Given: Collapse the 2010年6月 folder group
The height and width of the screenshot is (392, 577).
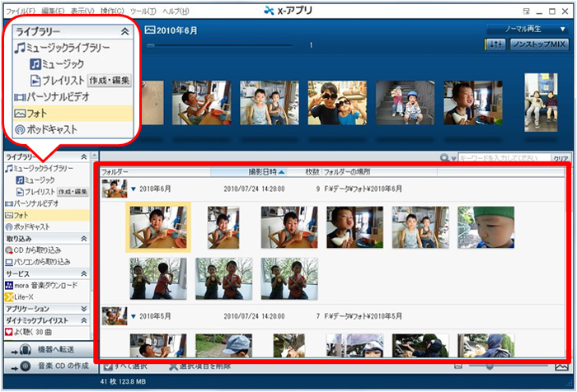Looking at the screenshot, I should pos(134,189).
